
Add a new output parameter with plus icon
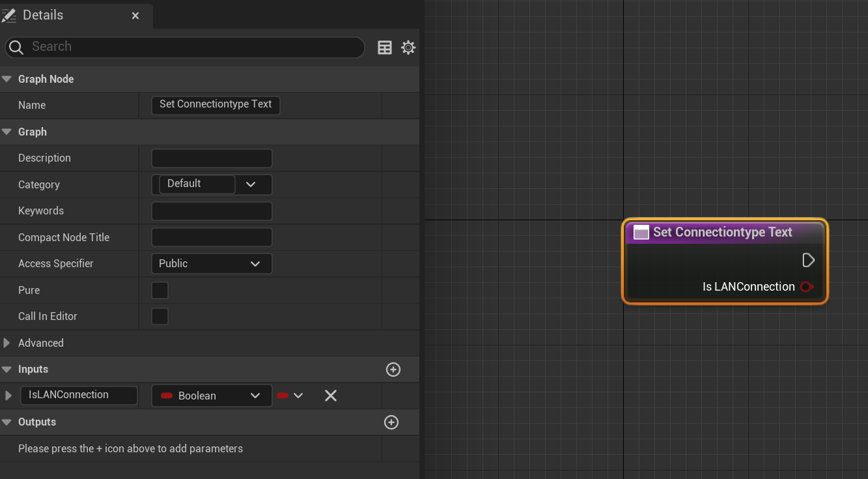pyautogui.click(x=391, y=422)
